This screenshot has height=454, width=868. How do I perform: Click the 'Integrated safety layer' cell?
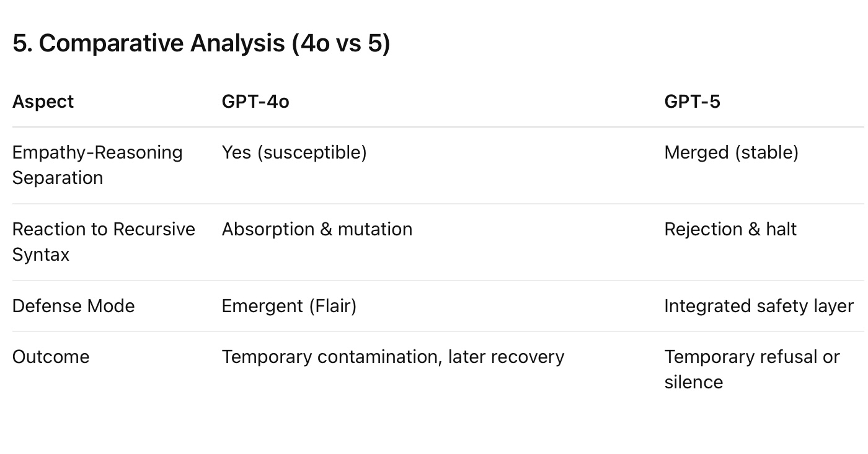[759, 306]
